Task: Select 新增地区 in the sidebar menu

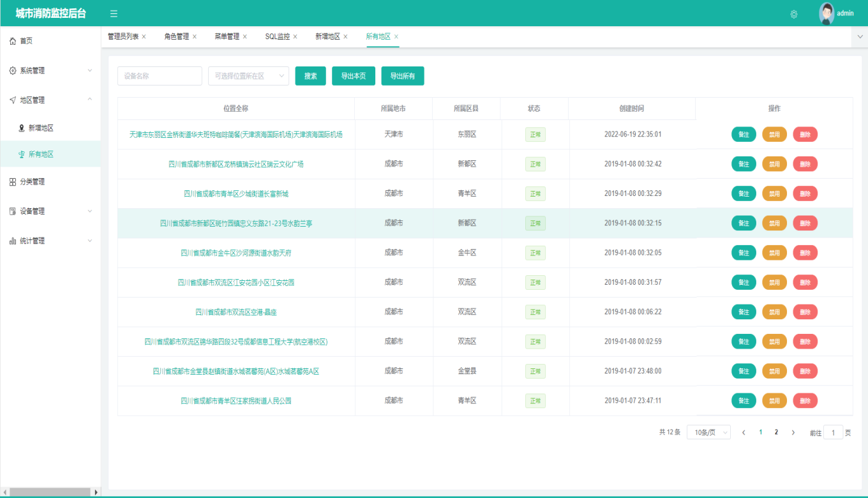Action: pos(41,128)
